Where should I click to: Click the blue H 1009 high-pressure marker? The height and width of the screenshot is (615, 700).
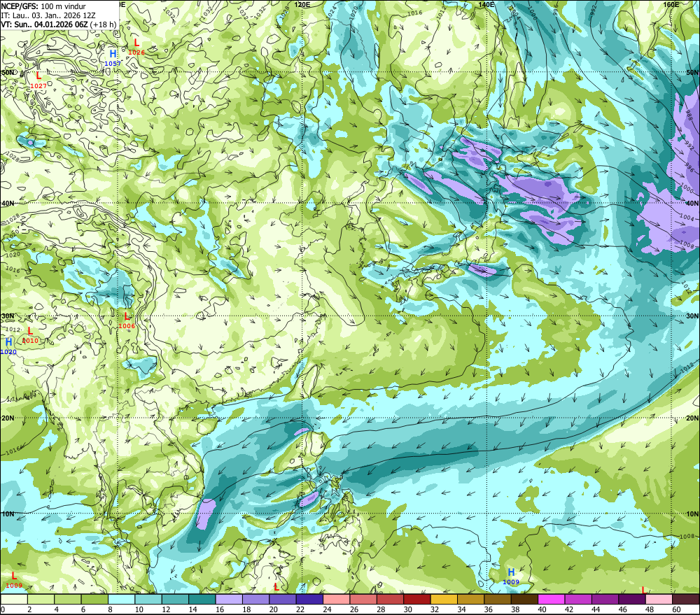(511, 577)
